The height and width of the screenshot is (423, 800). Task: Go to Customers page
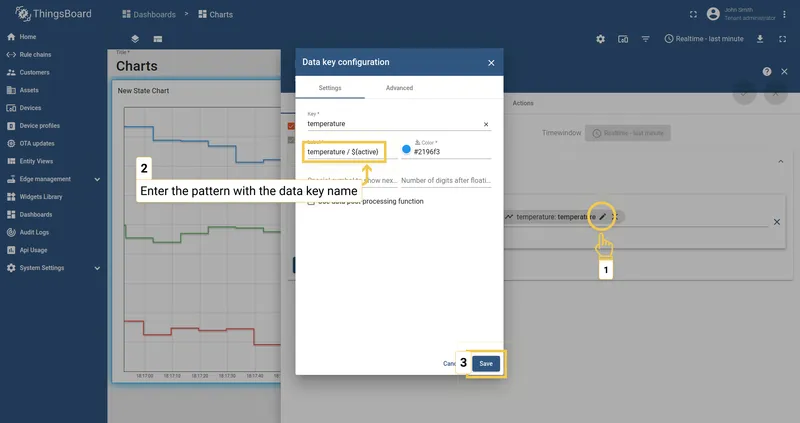click(x=34, y=72)
